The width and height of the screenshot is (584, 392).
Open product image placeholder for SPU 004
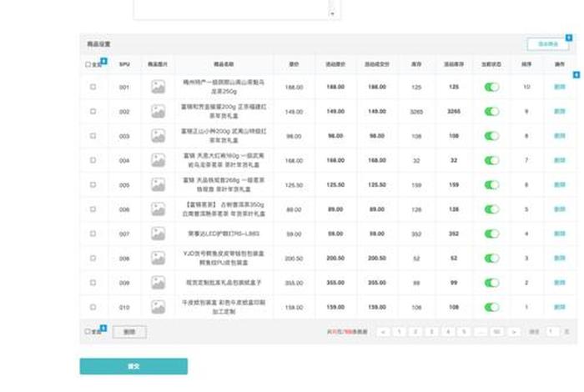(158, 160)
